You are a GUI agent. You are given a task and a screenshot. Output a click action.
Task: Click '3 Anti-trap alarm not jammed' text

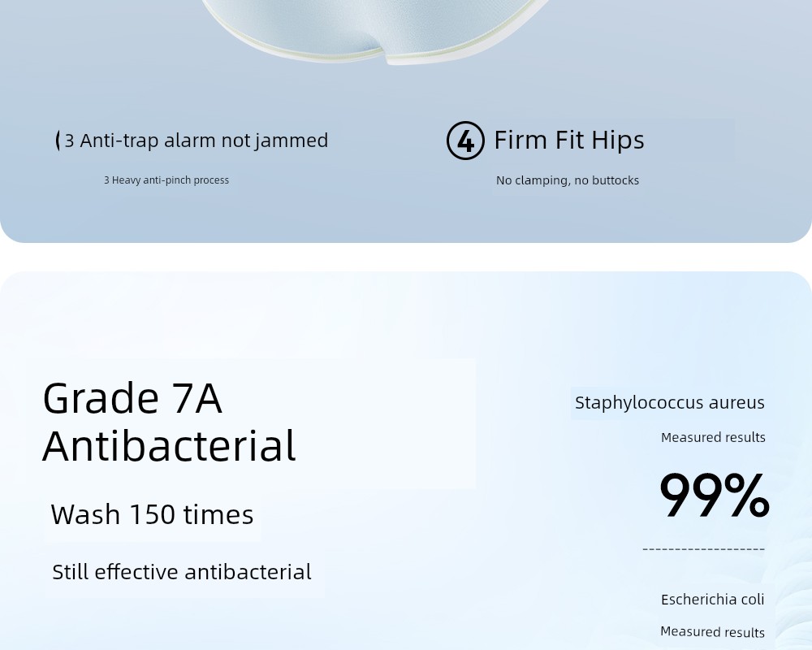tap(197, 141)
